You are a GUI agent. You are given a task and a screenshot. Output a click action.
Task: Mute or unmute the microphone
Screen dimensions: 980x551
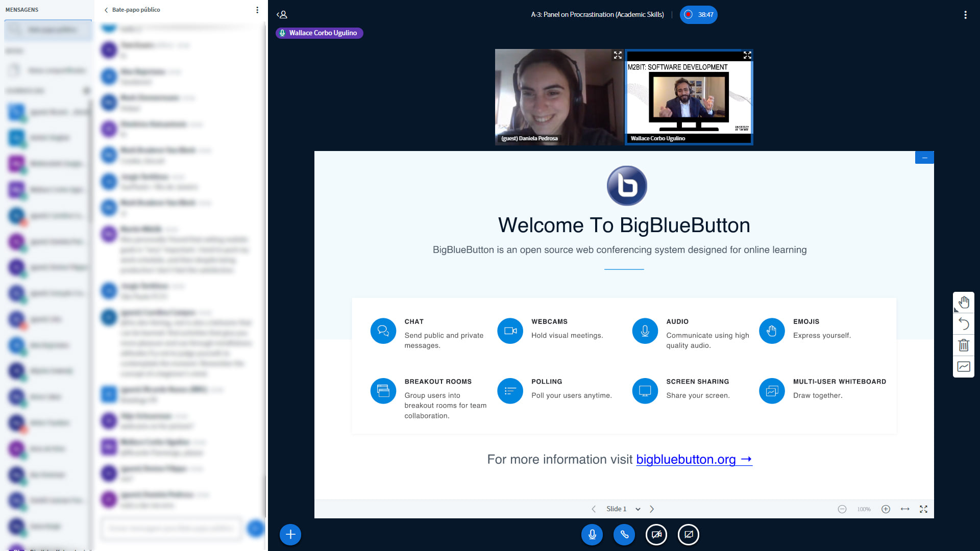pyautogui.click(x=592, y=535)
